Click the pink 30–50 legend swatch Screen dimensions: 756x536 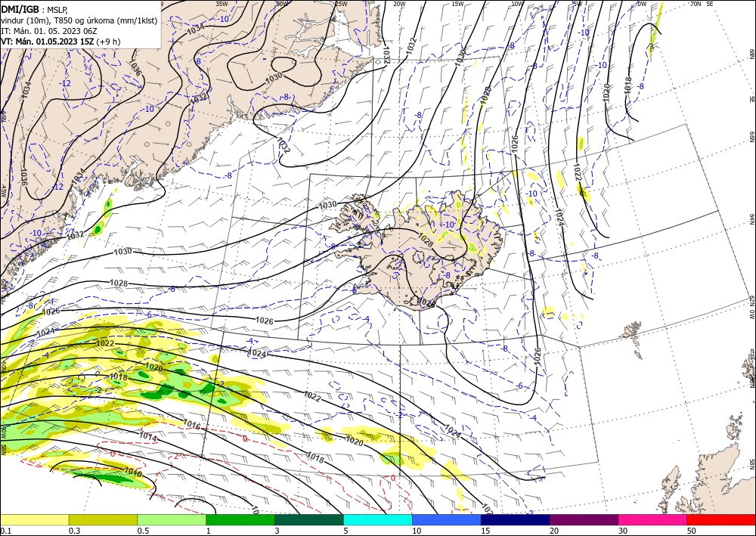coord(653,519)
